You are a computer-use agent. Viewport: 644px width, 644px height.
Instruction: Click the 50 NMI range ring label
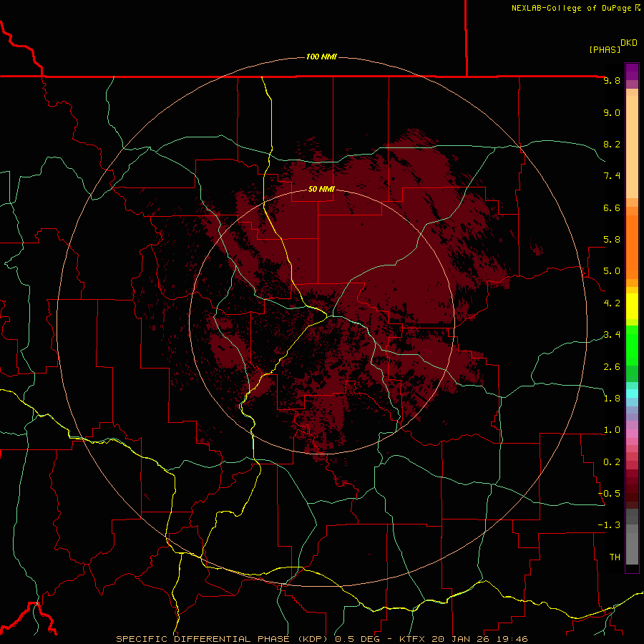pyautogui.click(x=321, y=189)
